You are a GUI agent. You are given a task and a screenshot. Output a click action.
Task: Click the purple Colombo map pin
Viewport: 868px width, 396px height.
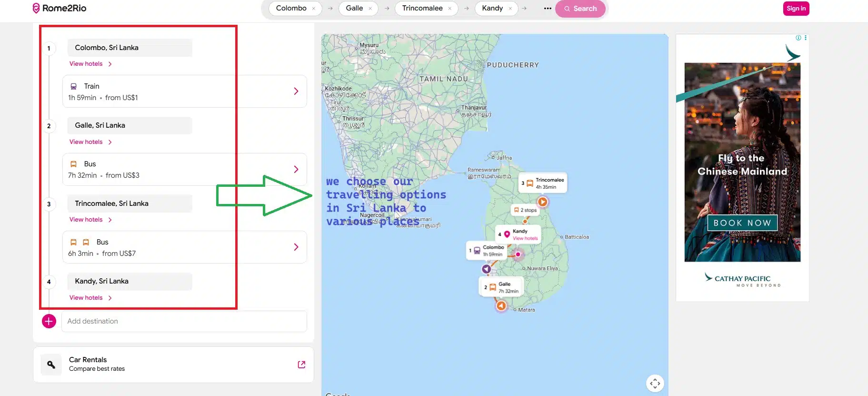(x=486, y=269)
